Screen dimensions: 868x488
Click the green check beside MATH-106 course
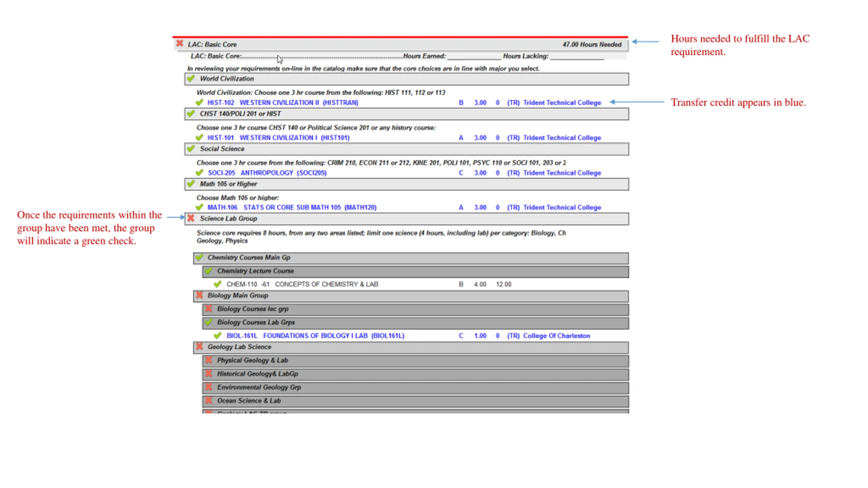[199, 207]
